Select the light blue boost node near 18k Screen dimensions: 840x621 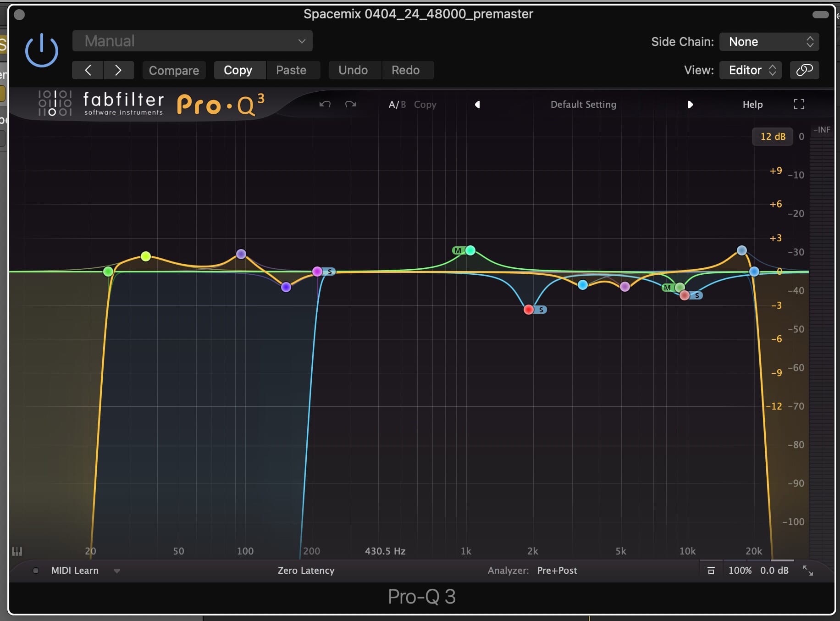(x=742, y=250)
